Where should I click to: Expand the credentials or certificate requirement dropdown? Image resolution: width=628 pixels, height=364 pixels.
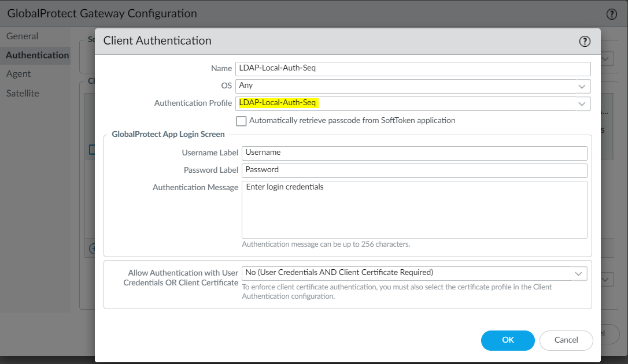[x=578, y=273]
